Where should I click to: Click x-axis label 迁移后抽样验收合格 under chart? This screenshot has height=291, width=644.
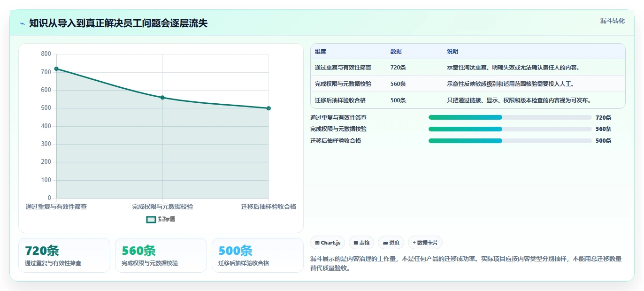(x=268, y=207)
